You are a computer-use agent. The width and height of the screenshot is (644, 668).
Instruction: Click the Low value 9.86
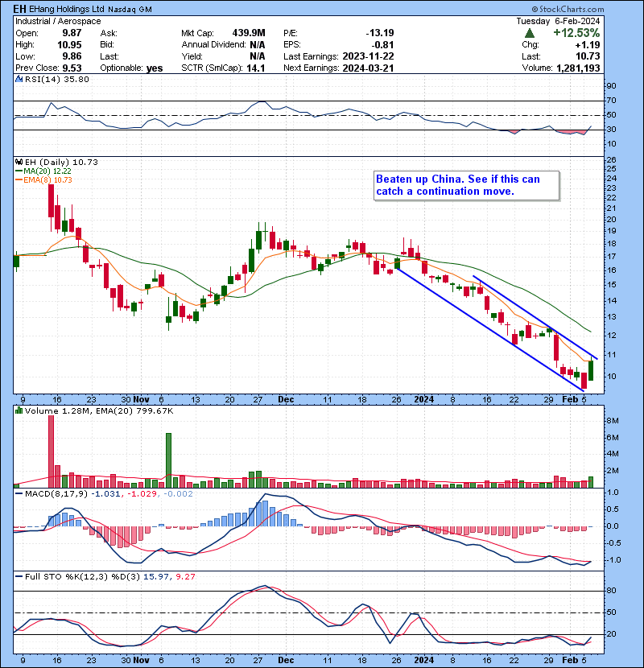click(x=72, y=56)
